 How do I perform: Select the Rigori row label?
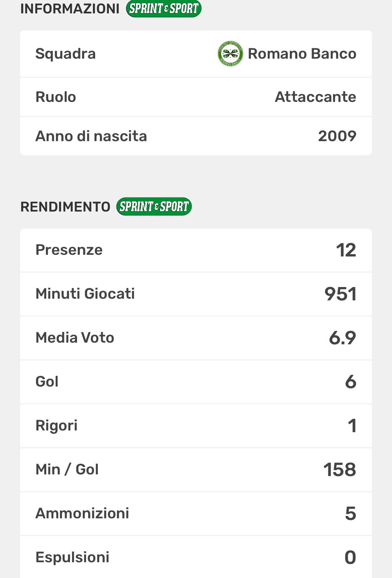coord(57,425)
